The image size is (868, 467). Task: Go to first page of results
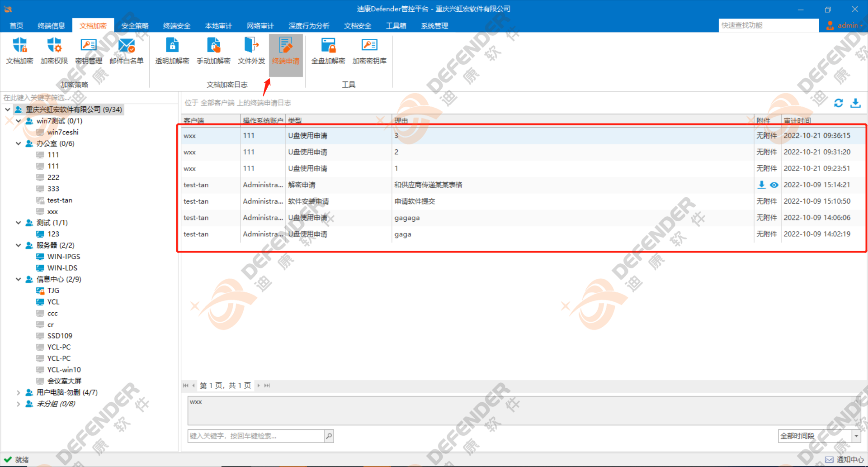pos(185,386)
